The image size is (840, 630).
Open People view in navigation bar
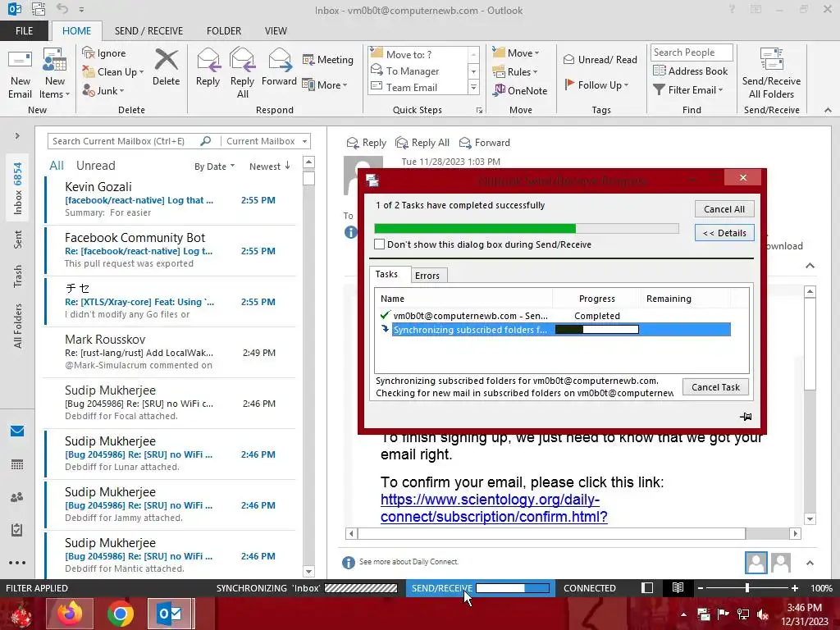pyautogui.click(x=17, y=497)
